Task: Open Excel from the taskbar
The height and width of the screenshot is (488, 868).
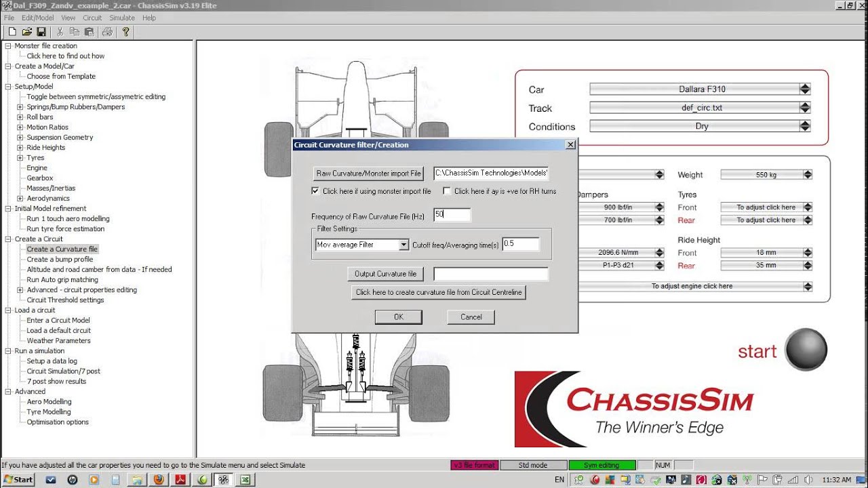Action: pos(245,480)
